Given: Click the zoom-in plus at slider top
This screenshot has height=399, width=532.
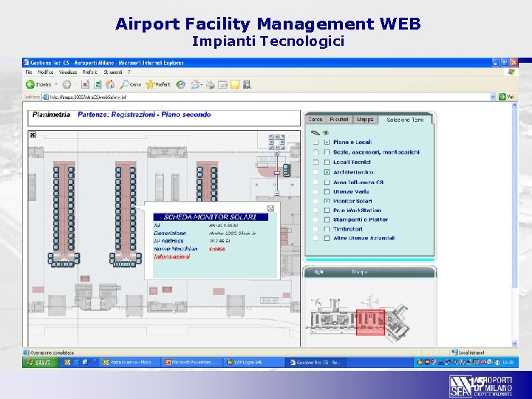Looking at the screenshot, I should [276, 153].
